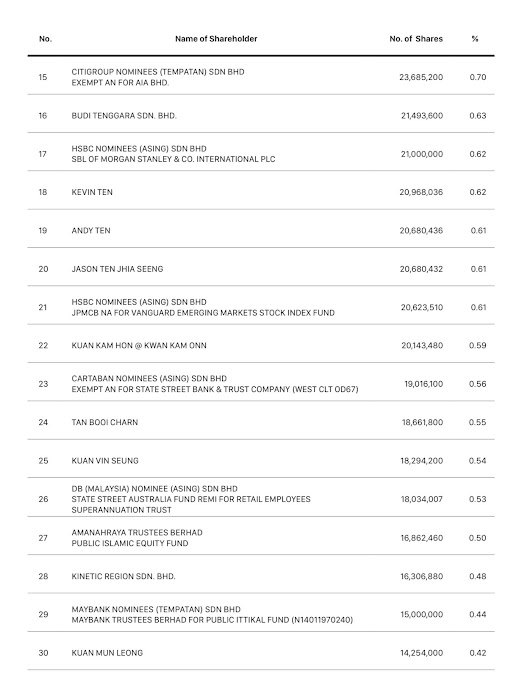
Task: Click PUBLIC ISLAMIC EQUITY FUND text
Action: point(130,544)
